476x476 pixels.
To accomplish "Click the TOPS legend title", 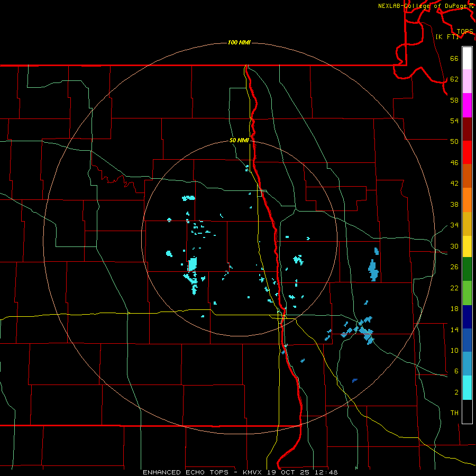I will pyautogui.click(x=465, y=32).
